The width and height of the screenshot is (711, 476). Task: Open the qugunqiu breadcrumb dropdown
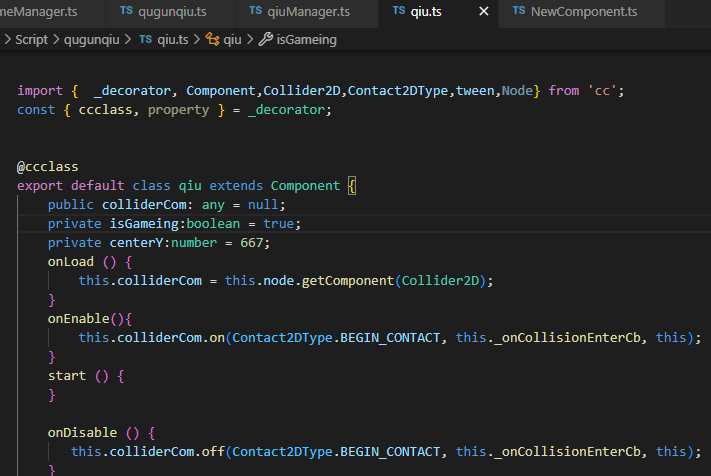91,40
